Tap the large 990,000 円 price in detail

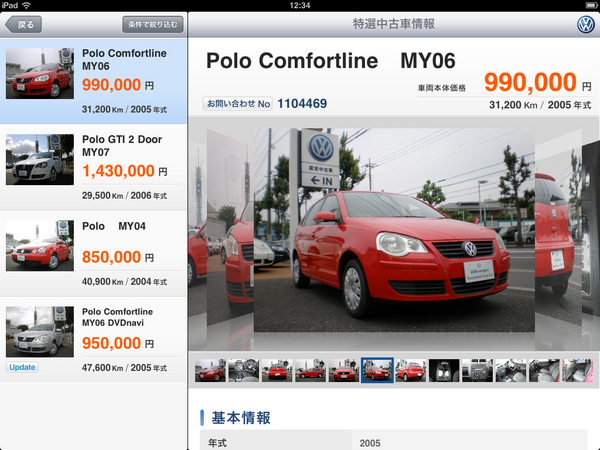[538, 82]
